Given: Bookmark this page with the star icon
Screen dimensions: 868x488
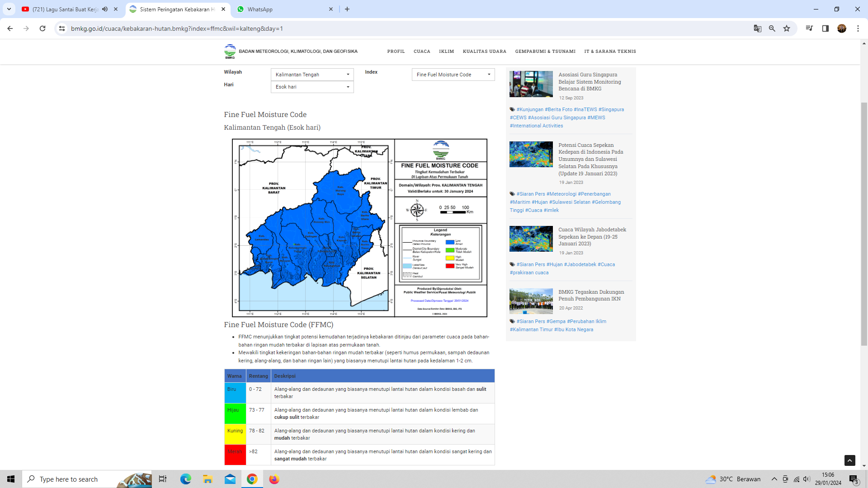Looking at the screenshot, I should click(787, 28).
